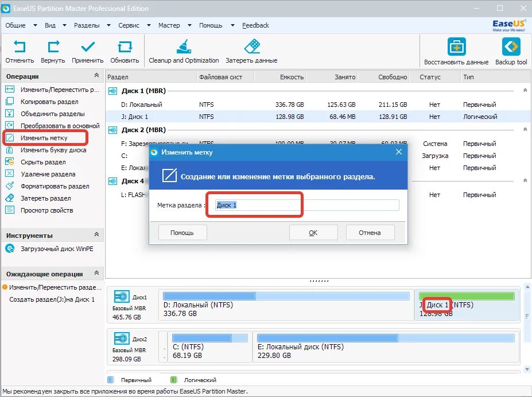Select Удаление раздела operation
The image size is (532, 397).
coord(41,174)
